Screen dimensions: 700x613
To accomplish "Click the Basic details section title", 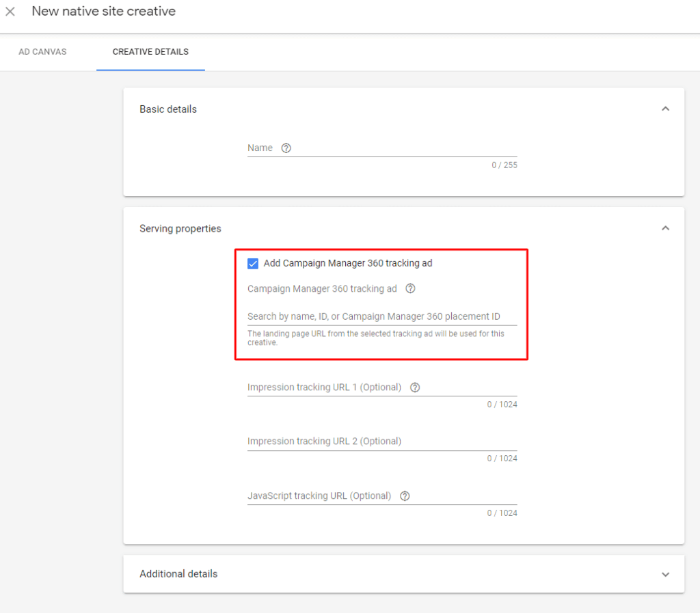I will point(168,109).
